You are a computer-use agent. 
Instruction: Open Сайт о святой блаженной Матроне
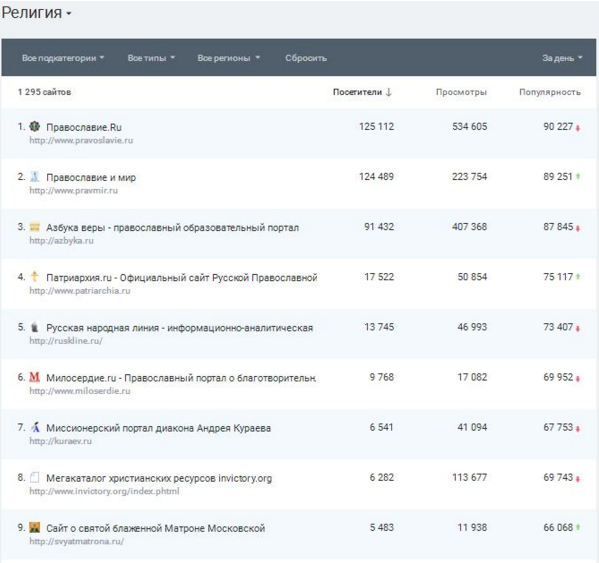(155, 528)
